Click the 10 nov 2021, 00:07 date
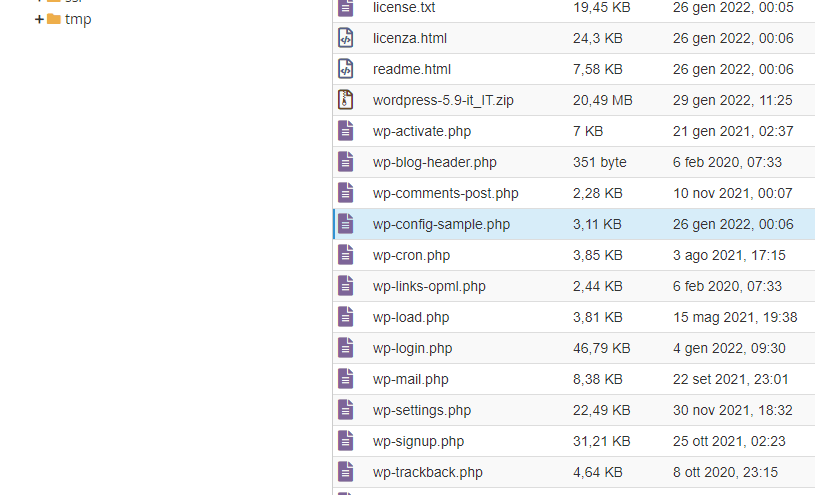This screenshot has width=815, height=495. pyautogui.click(x=732, y=193)
